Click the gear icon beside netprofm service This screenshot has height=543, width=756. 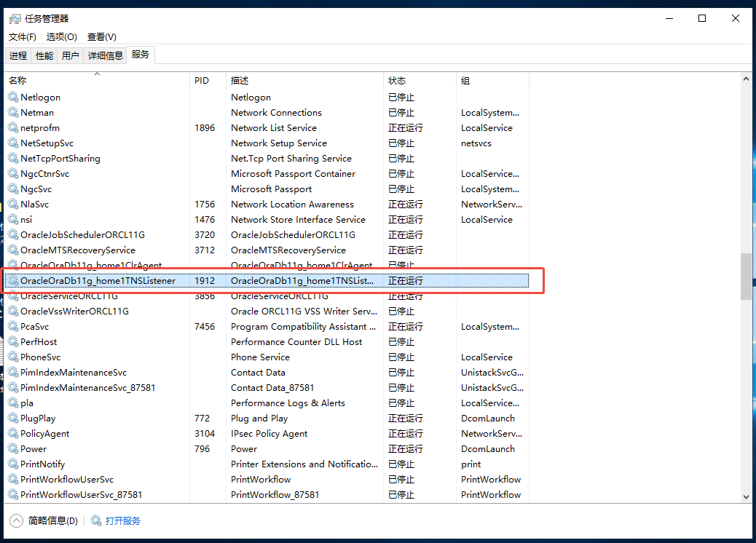coord(13,127)
